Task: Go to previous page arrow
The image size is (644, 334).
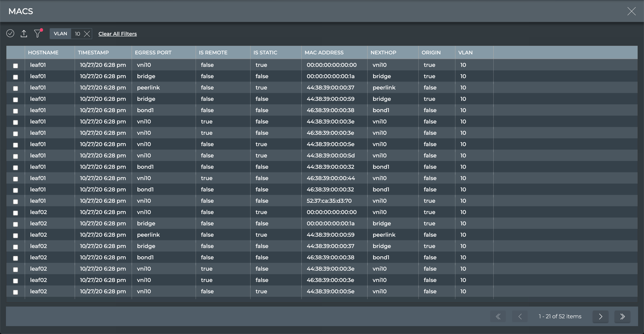Action: [520, 316]
